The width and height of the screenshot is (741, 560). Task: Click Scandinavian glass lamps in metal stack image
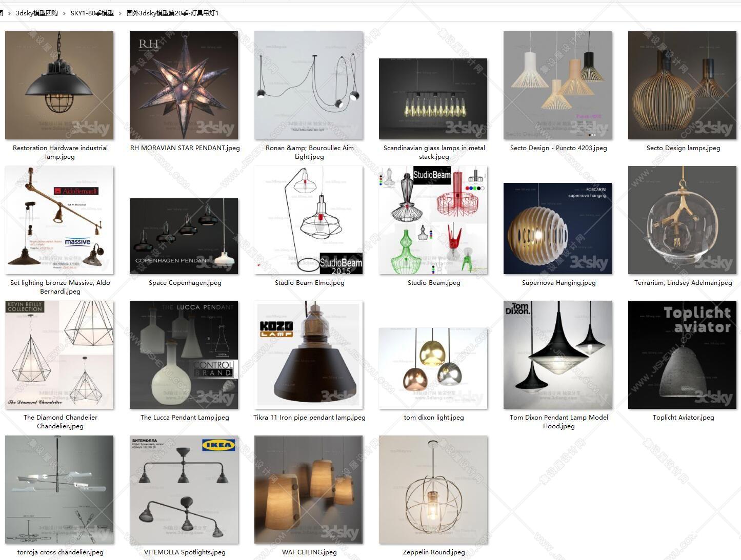tap(433, 99)
